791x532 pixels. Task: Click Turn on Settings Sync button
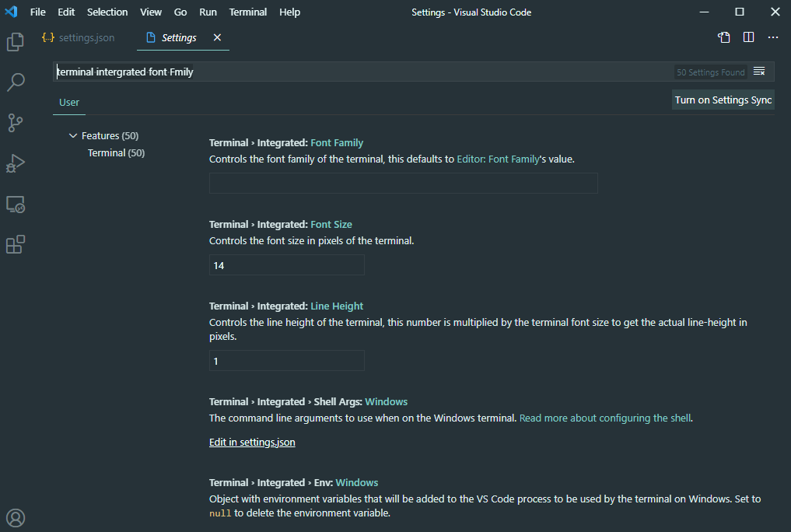[x=723, y=100]
